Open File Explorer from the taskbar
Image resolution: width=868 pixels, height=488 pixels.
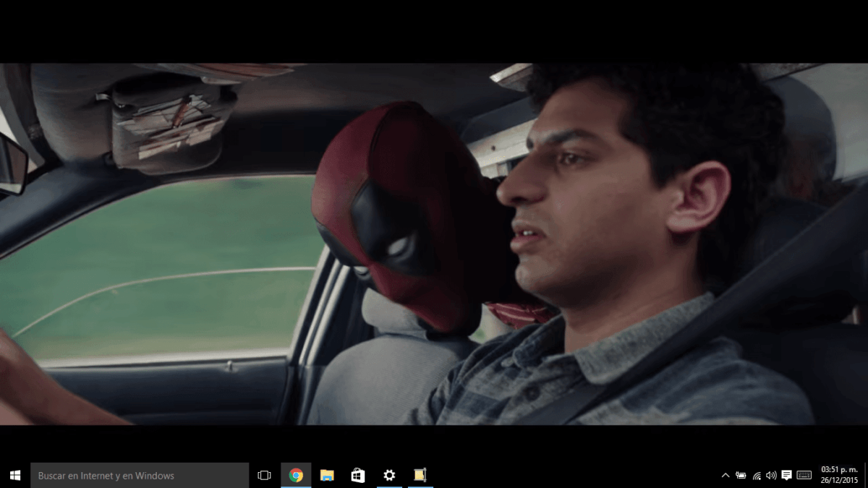327,475
